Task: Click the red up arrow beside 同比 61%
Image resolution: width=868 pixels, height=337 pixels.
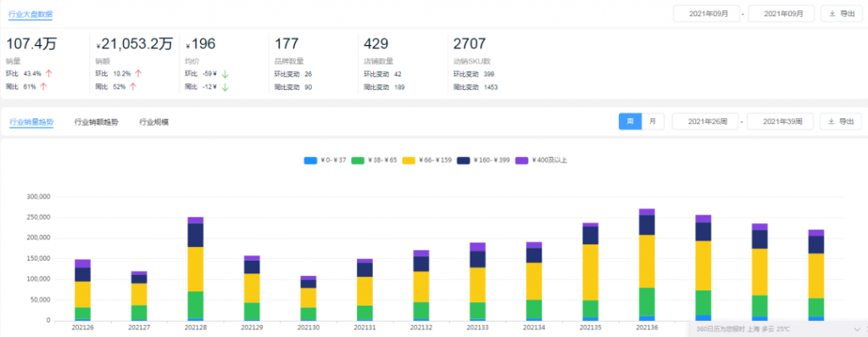Action: point(43,87)
